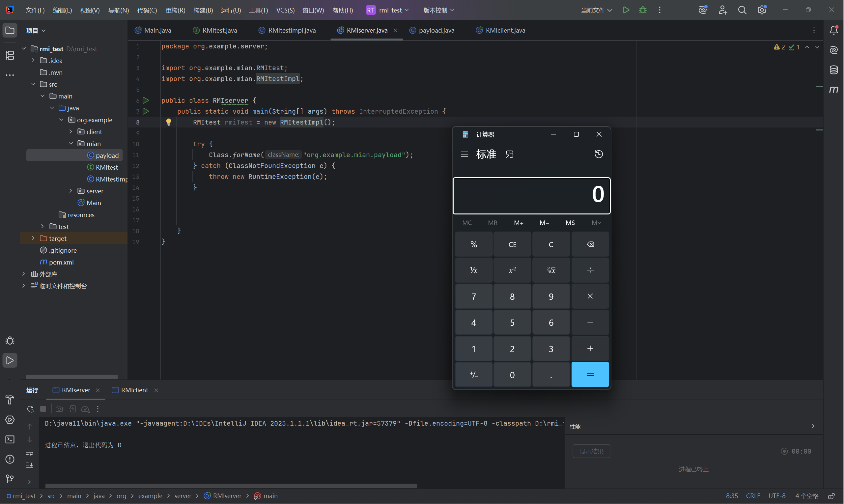Stop the running process square button
The height and width of the screenshot is (504, 844).
[x=43, y=409]
